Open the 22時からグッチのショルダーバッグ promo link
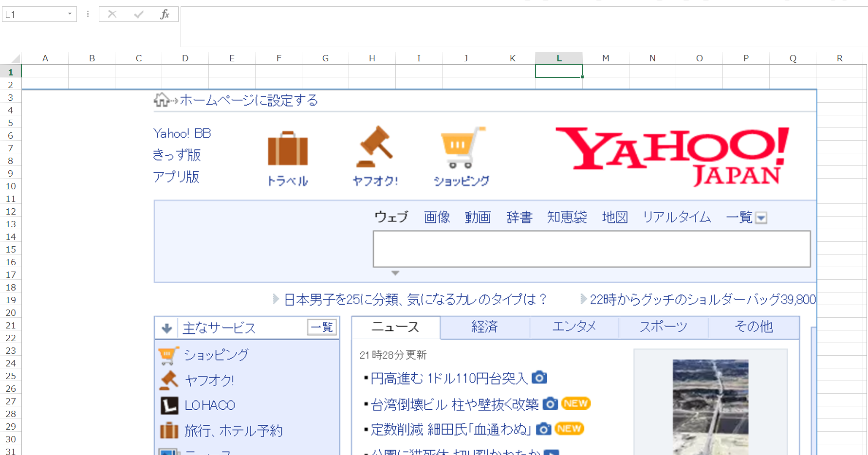This screenshot has height=455, width=868. coord(702,299)
